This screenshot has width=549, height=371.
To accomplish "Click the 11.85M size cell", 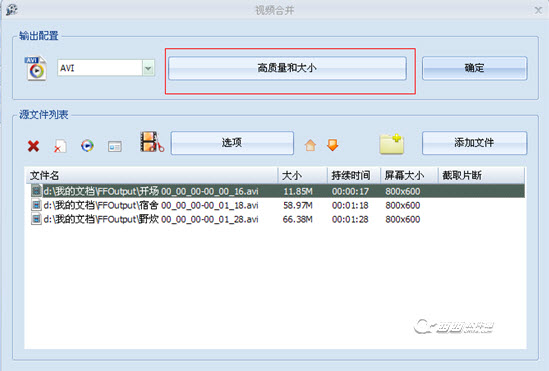I will point(298,191).
